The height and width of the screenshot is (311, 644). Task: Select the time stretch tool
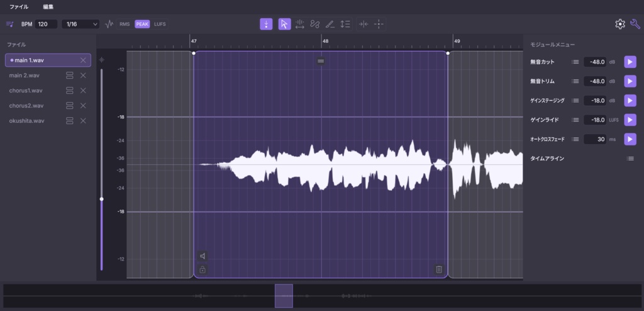[x=300, y=25]
